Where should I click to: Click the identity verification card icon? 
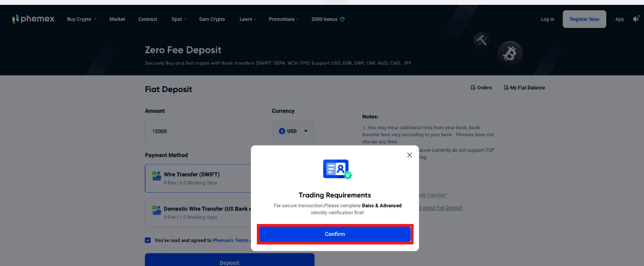tap(337, 169)
